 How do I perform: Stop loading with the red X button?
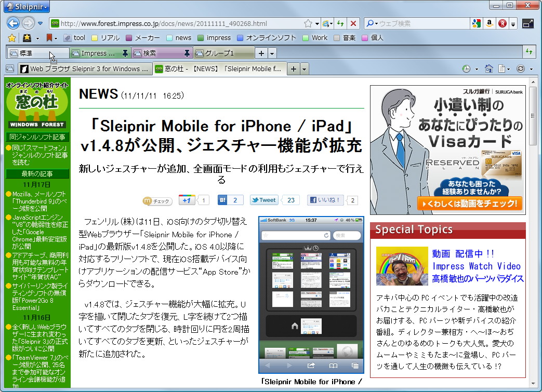[353, 23]
